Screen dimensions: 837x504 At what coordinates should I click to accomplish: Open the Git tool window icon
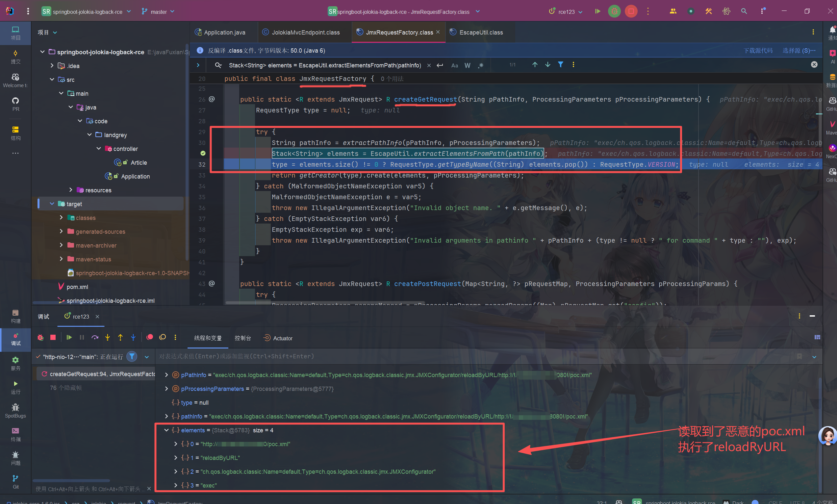(15, 481)
